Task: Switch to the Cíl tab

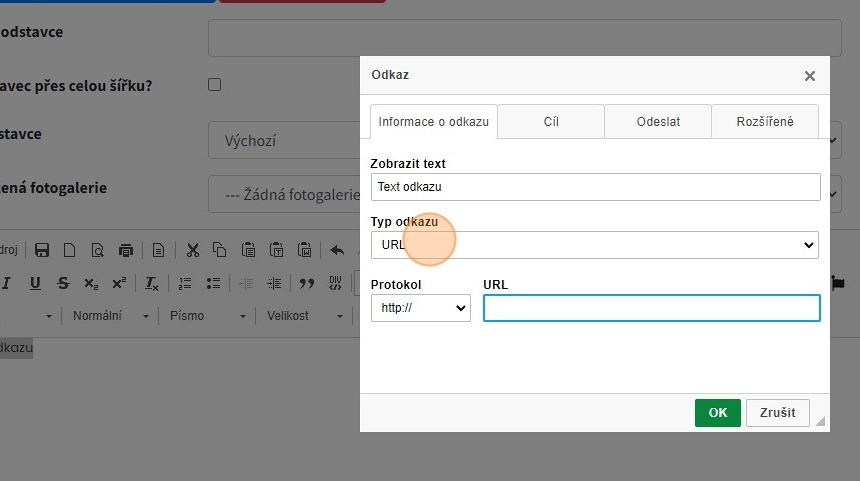Action: [551, 122]
